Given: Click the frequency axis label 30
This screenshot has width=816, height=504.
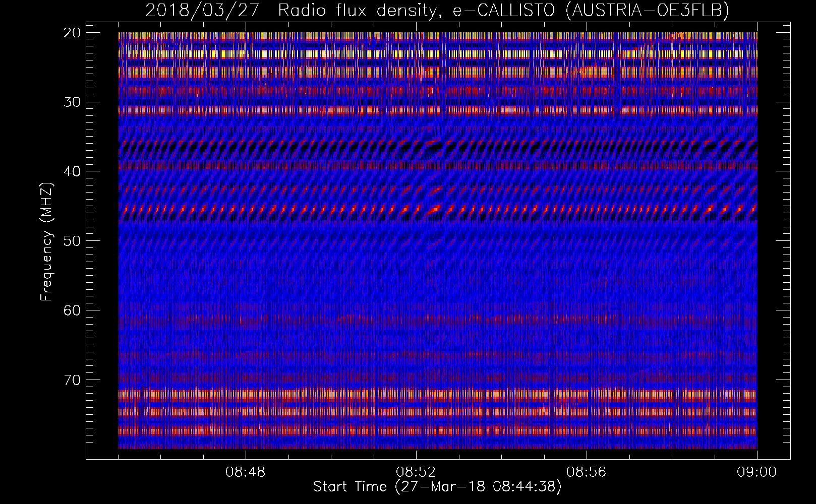Looking at the screenshot, I should coord(72,102).
